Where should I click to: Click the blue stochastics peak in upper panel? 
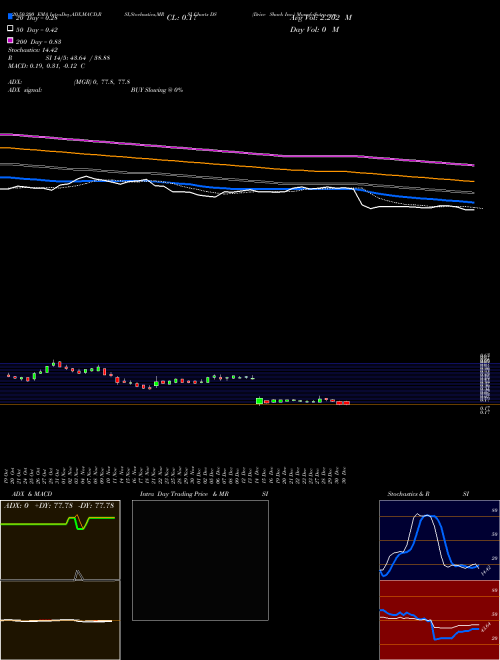click(428, 516)
